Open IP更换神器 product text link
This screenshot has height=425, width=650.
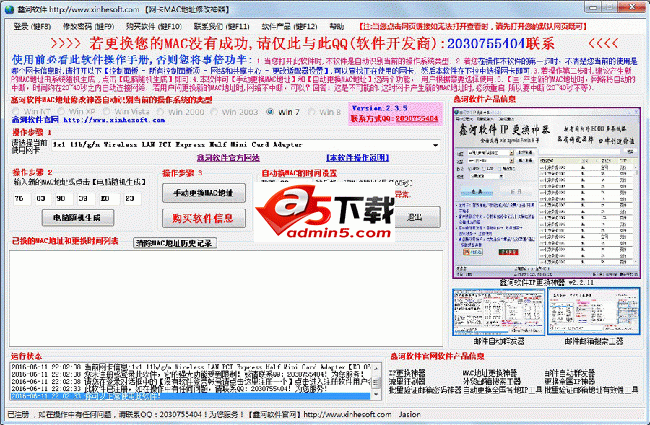point(407,373)
